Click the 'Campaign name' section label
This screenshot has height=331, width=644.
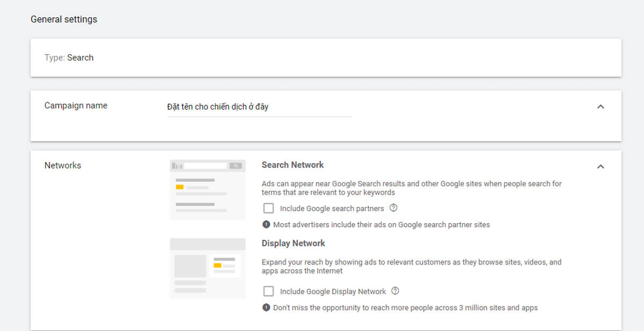pyautogui.click(x=76, y=106)
